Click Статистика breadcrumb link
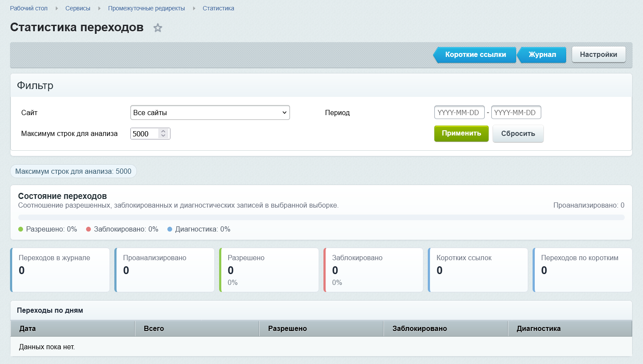 (x=218, y=8)
